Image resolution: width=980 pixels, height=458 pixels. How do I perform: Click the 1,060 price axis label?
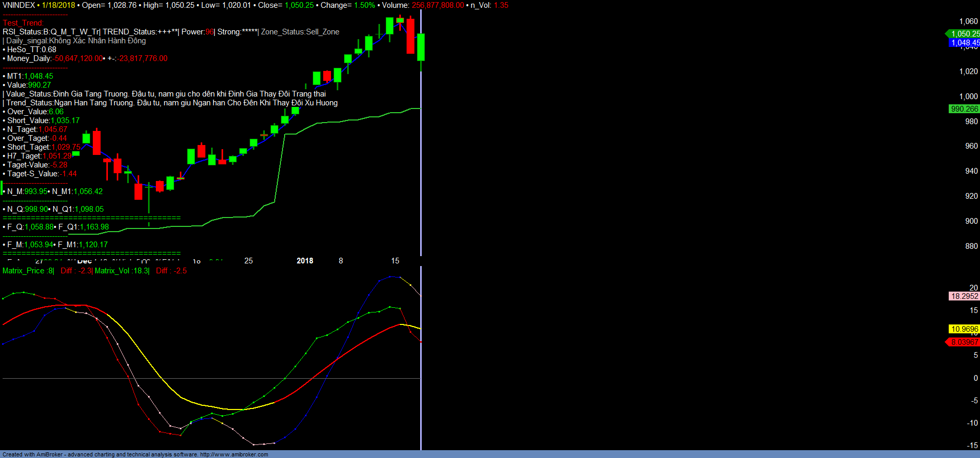968,21
